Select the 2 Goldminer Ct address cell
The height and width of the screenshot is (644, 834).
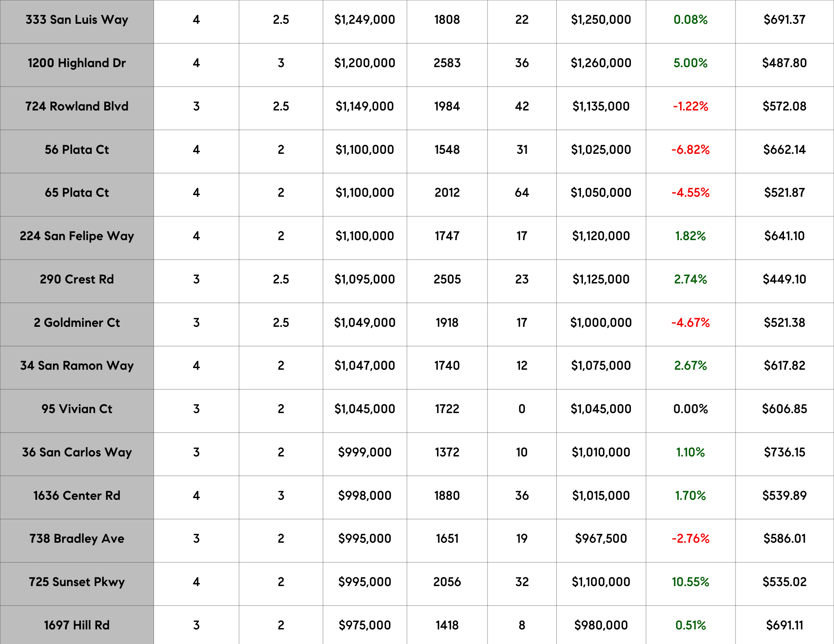tap(77, 323)
